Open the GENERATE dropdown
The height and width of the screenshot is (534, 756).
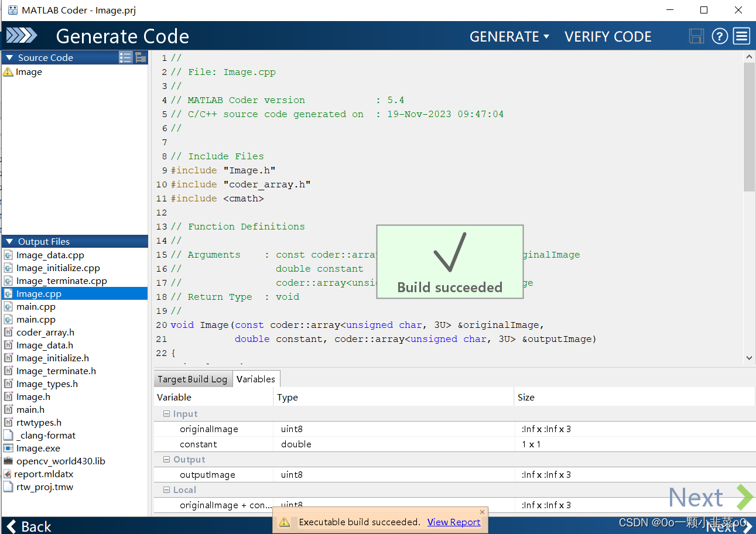click(509, 36)
